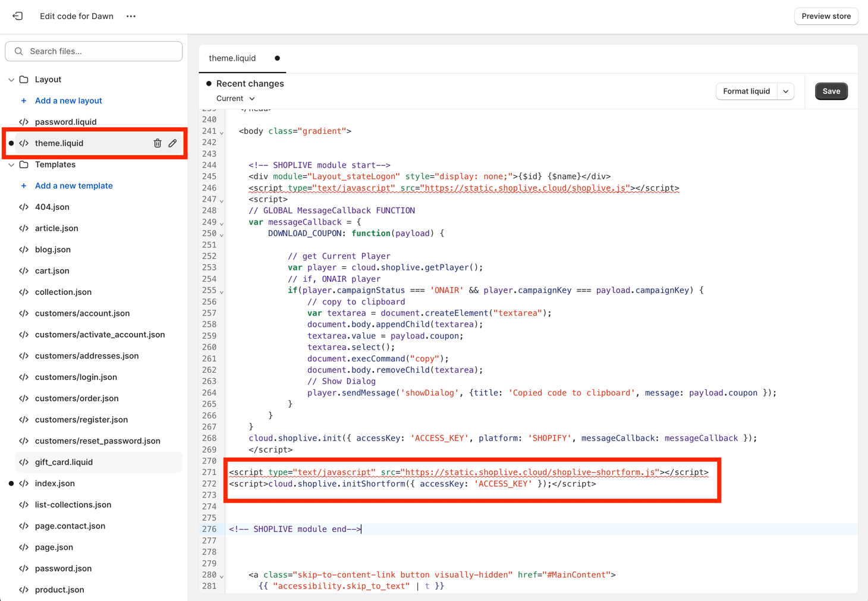Viewport: 868px width, 601px height.
Task: Click the Preview store button
Action: 826,16
